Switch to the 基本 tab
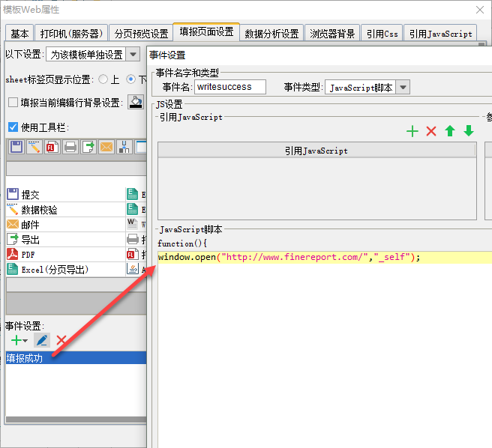Screen dimensions: 492x448 click(19, 34)
